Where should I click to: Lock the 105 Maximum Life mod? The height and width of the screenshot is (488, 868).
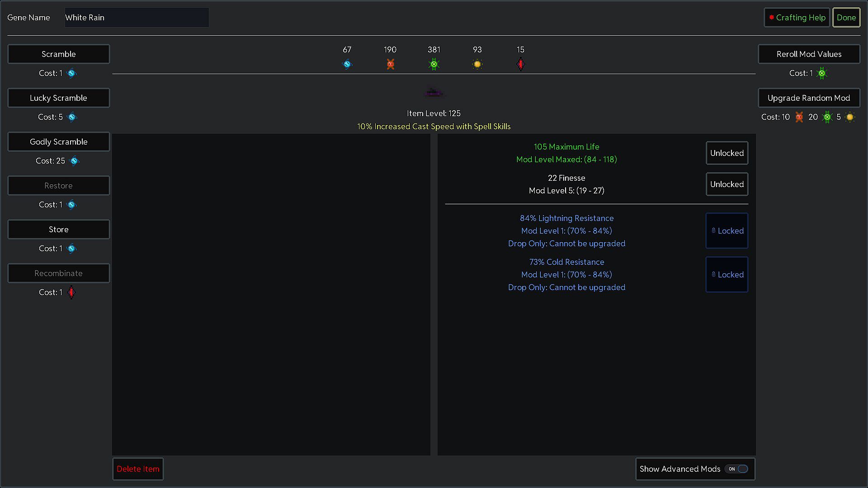pos(726,153)
